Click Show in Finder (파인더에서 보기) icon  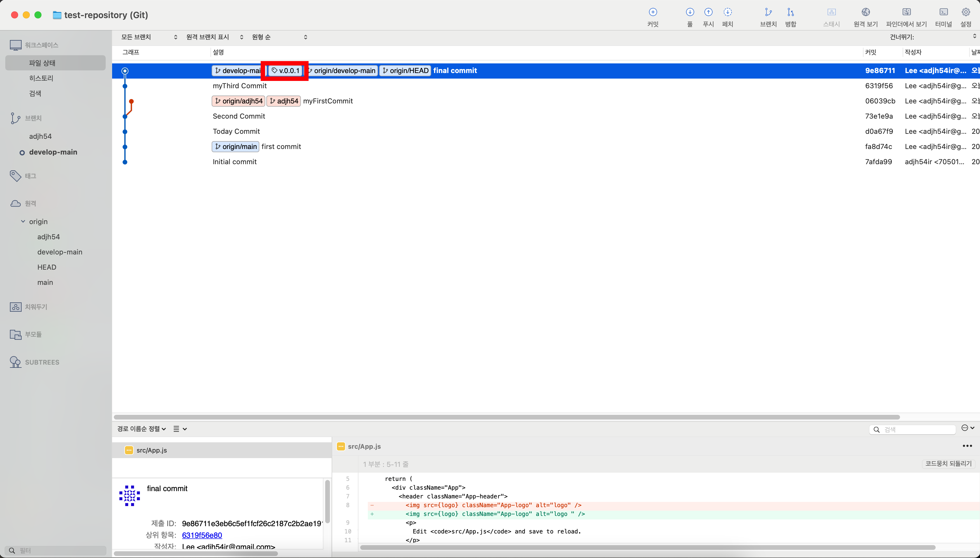[906, 12]
